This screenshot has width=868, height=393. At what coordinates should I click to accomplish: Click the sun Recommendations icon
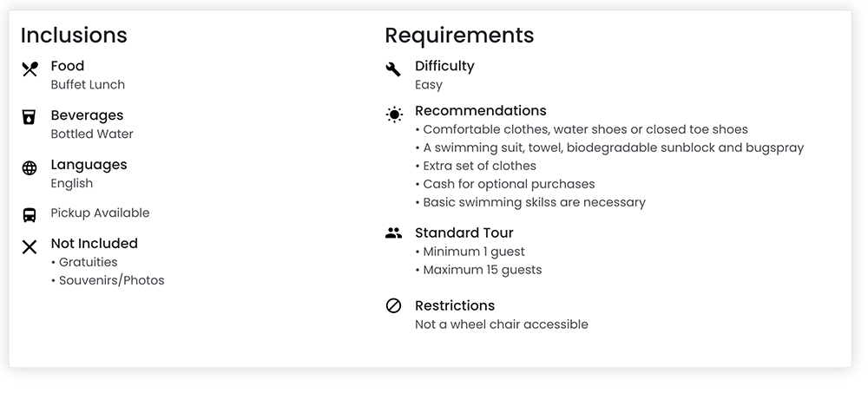[394, 115]
